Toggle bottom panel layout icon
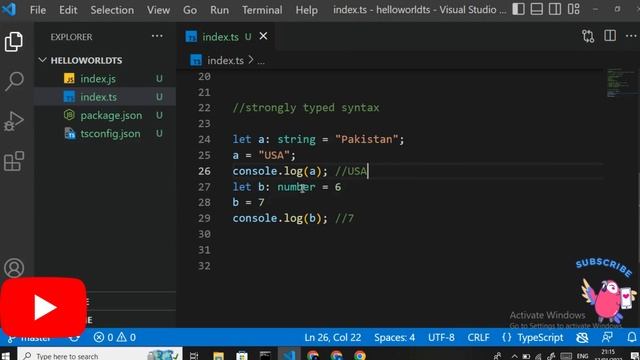640x360 pixels. tap(537, 9)
